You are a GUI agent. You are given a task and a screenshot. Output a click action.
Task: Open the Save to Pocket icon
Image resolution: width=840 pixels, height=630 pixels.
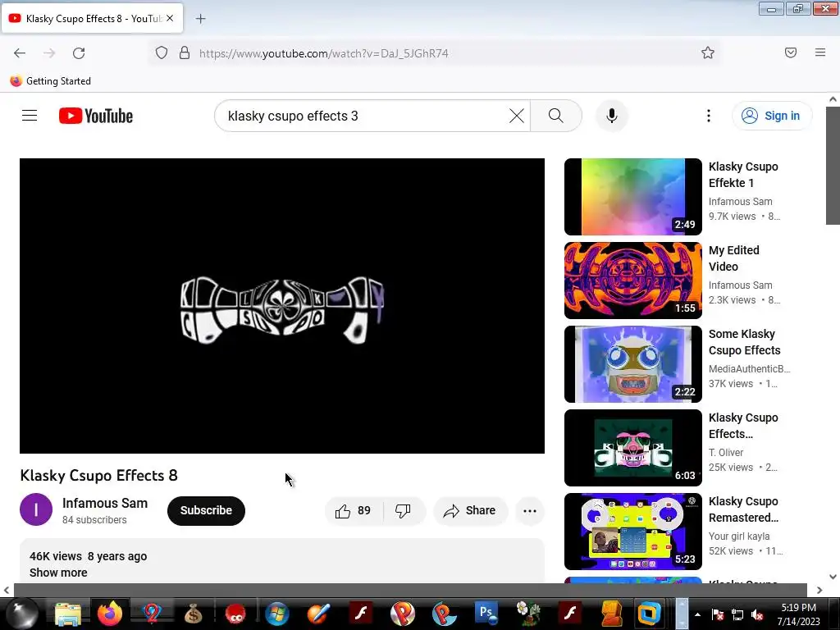pos(791,52)
